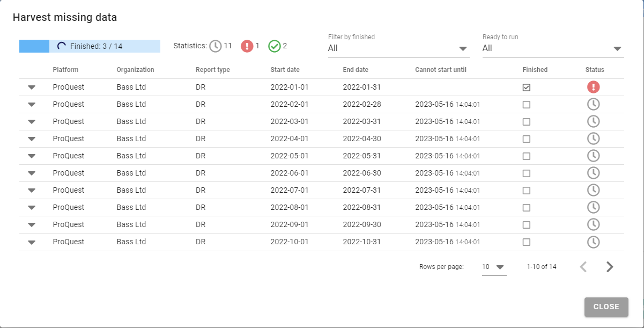Screen dimensions: 644x328
Task: Click the green checkmark icon in Statistics
Action: [275, 46]
